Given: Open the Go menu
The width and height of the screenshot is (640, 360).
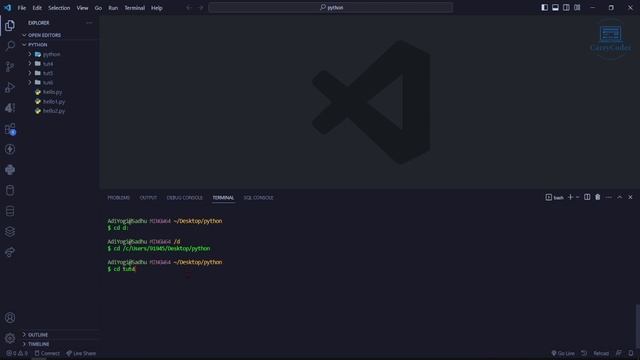Looking at the screenshot, I should click(x=98, y=8).
